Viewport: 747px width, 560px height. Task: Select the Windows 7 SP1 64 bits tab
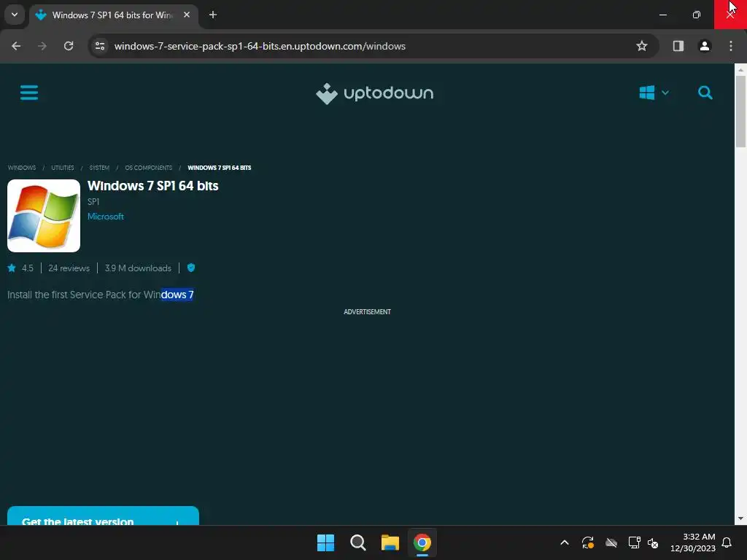coord(113,15)
